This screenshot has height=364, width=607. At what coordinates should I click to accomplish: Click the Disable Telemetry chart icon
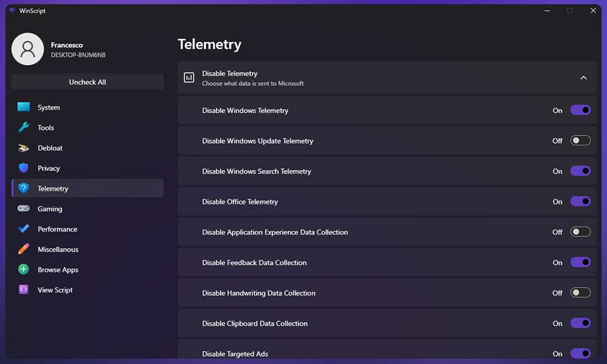[189, 78]
